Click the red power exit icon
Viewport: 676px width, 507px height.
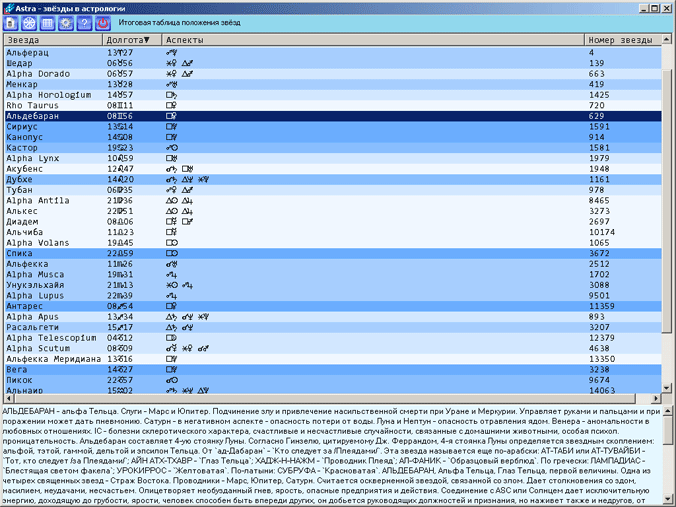tap(101, 21)
